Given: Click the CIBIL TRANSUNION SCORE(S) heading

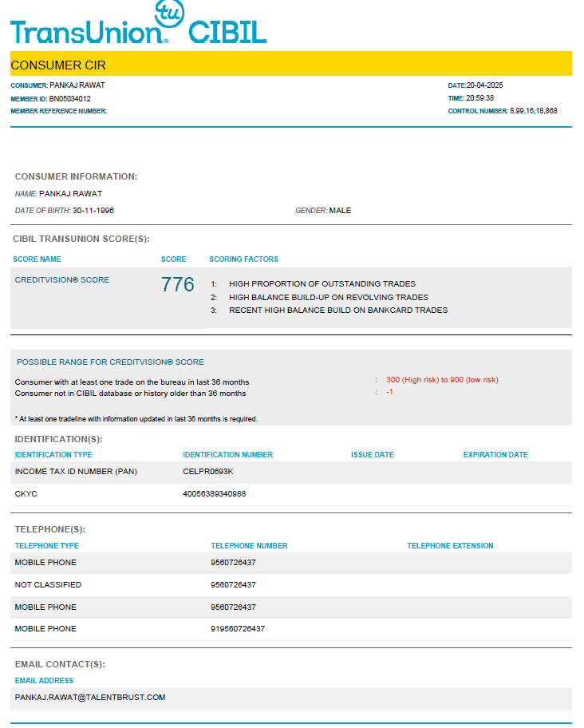Looking at the screenshot, I should click(x=81, y=239).
